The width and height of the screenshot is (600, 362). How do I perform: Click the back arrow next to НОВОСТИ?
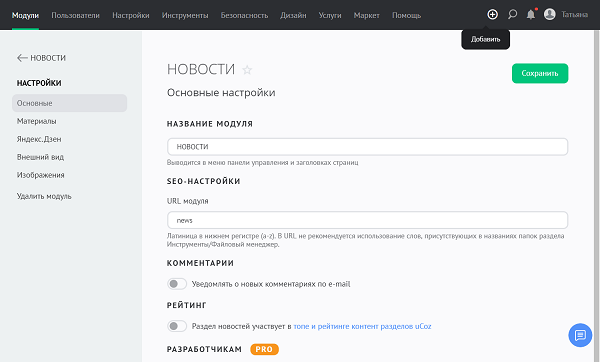pyautogui.click(x=22, y=58)
